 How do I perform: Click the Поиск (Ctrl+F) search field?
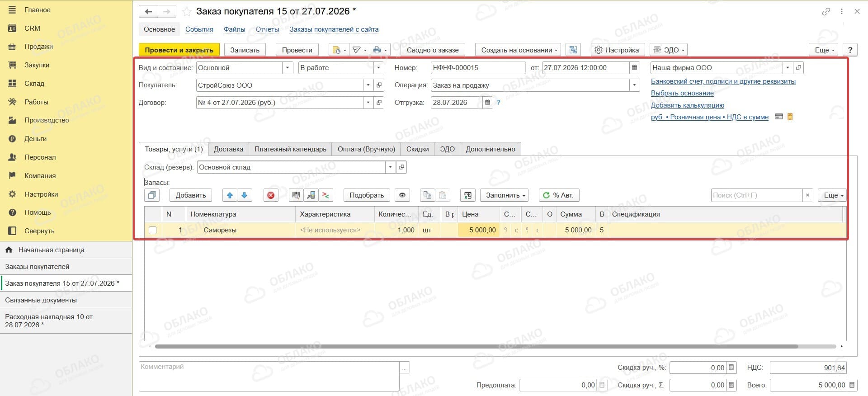(x=757, y=195)
